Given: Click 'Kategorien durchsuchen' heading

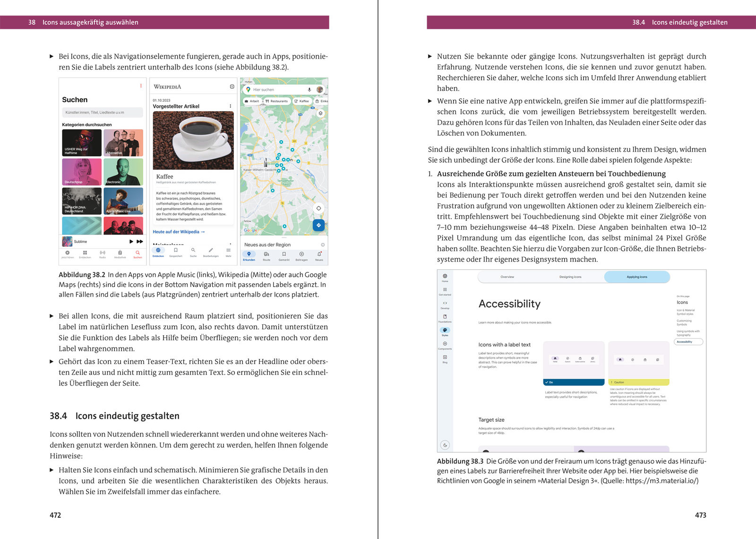Looking at the screenshot, I should pyautogui.click(x=87, y=125).
